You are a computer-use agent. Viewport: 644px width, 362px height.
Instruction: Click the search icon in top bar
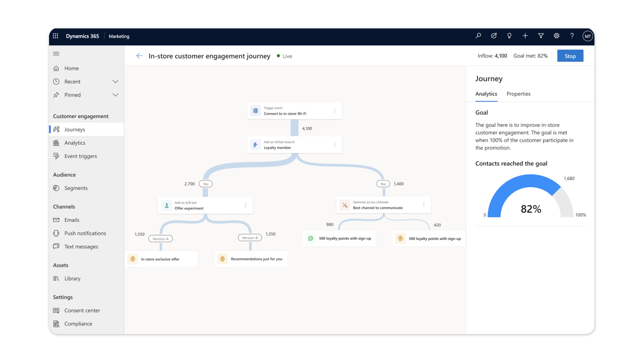pyautogui.click(x=478, y=36)
